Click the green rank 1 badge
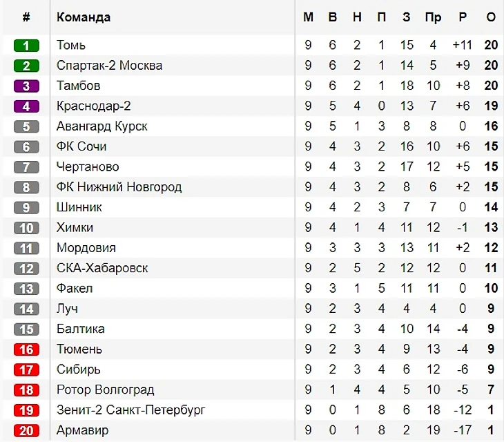The width and height of the screenshot is (504, 442). click(x=26, y=46)
